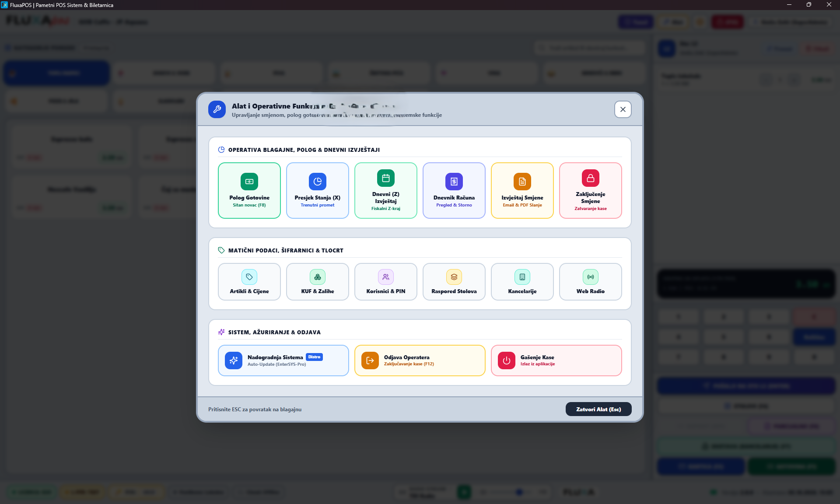Click the Distro badge on system upgrade

click(314, 357)
